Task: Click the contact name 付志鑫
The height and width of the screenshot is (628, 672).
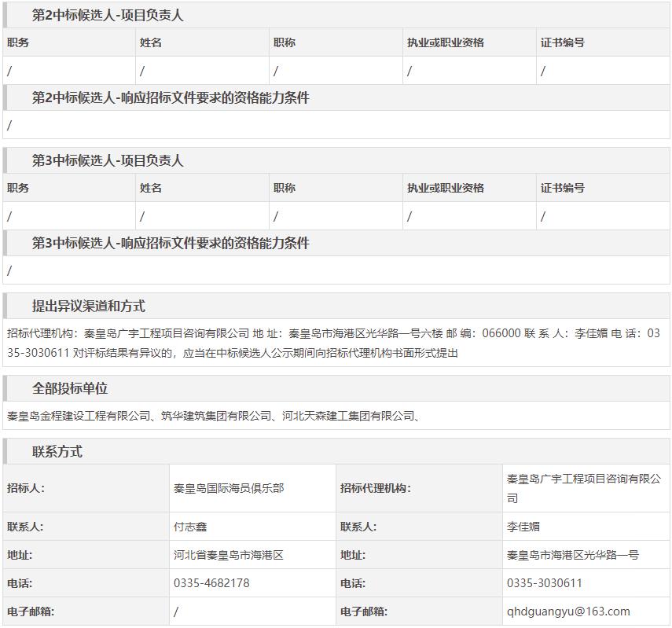Action: 190,527
